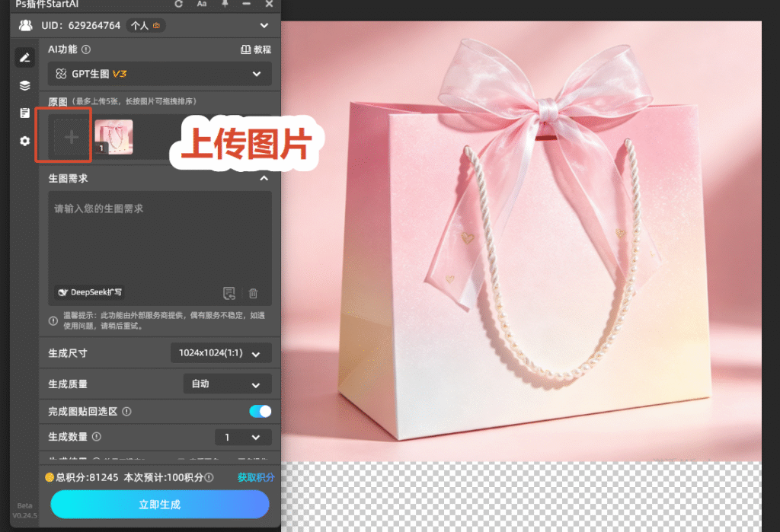Image resolution: width=780 pixels, height=532 pixels.
Task: Click the plus box to upload image
Action: 71,137
